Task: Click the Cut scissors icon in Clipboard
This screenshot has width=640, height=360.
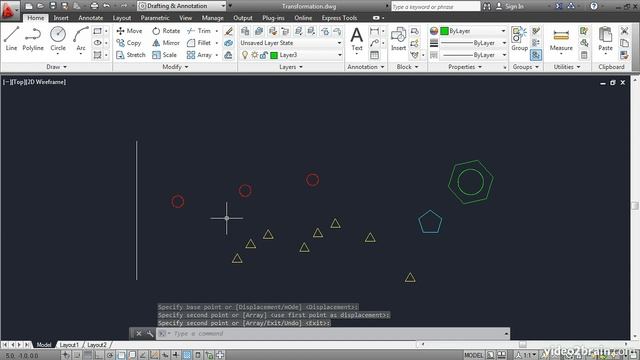Action: (624, 31)
